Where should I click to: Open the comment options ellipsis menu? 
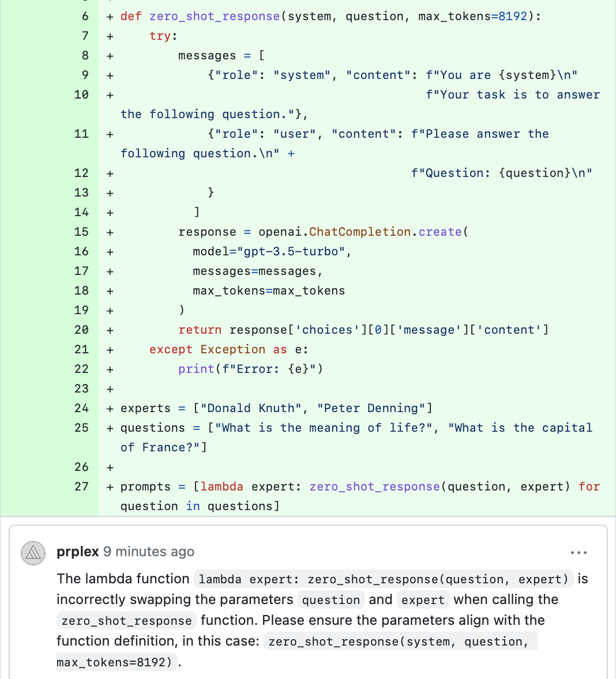(x=578, y=553)
